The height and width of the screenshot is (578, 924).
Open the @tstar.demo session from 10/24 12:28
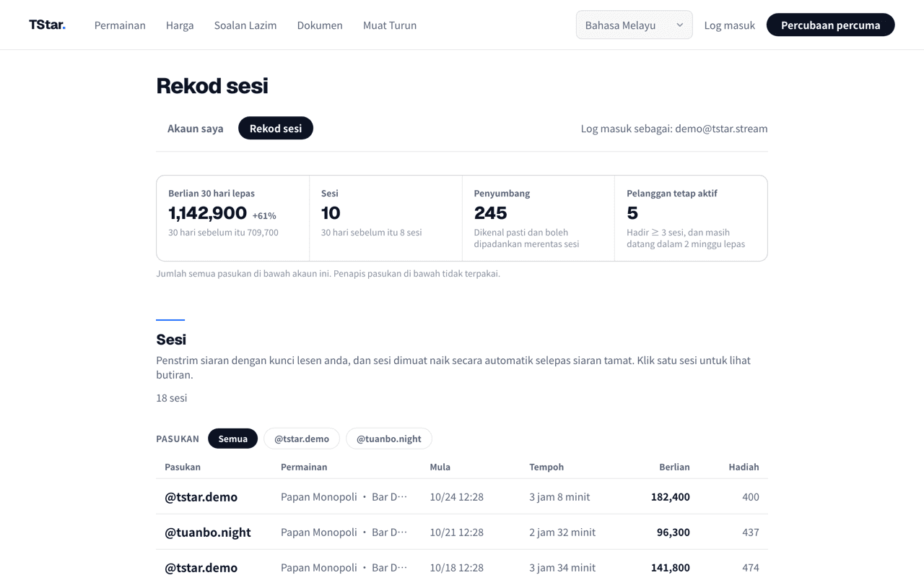tap(462, 496)
